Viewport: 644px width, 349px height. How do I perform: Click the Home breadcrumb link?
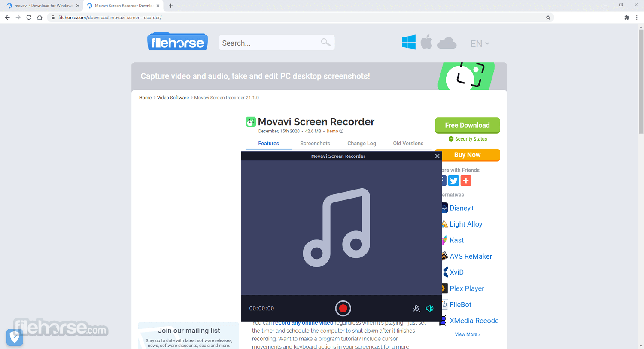[x=145, y=98]
